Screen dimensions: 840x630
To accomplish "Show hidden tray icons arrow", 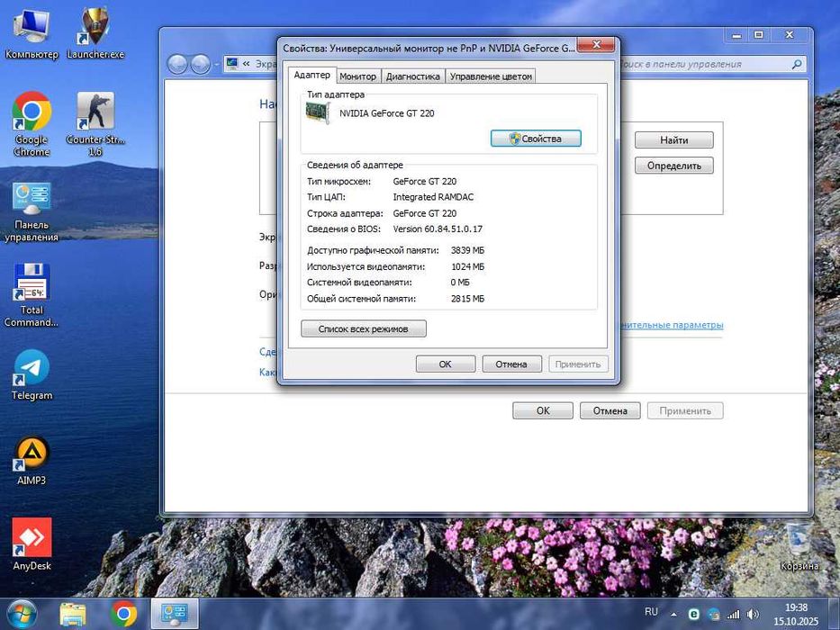I will click(673, 615).
